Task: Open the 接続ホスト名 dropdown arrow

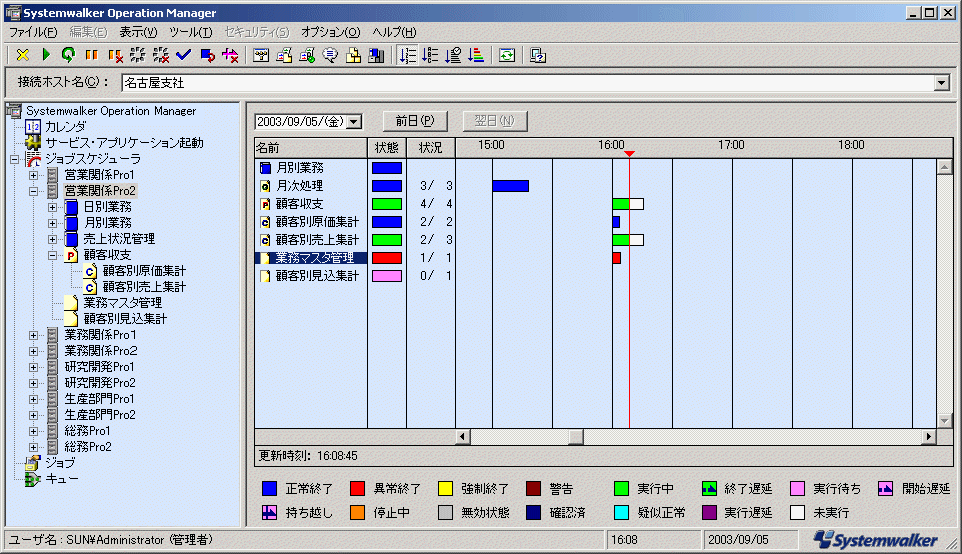Action: (x=941, y=83)
